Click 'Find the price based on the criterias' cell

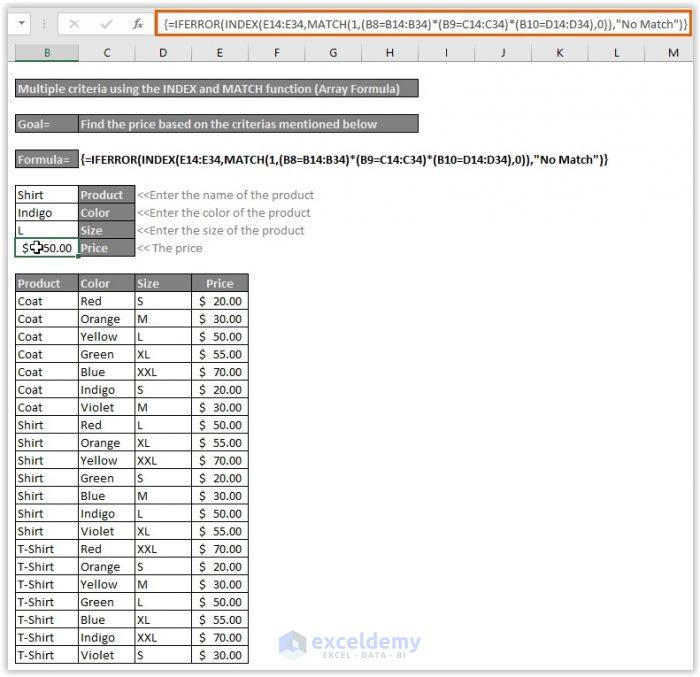pos(248,124)
